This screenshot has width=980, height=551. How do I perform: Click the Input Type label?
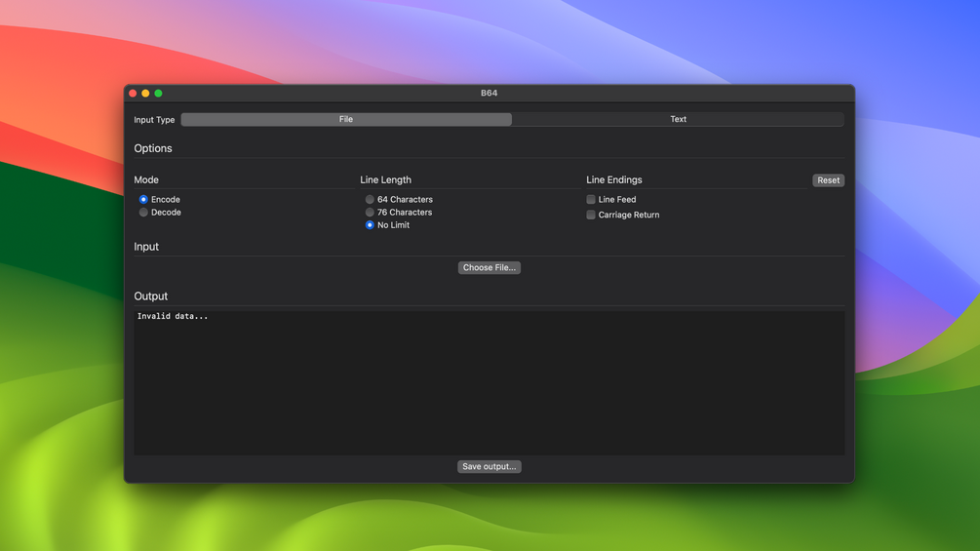pyautogui.click(x=154, y=120)
